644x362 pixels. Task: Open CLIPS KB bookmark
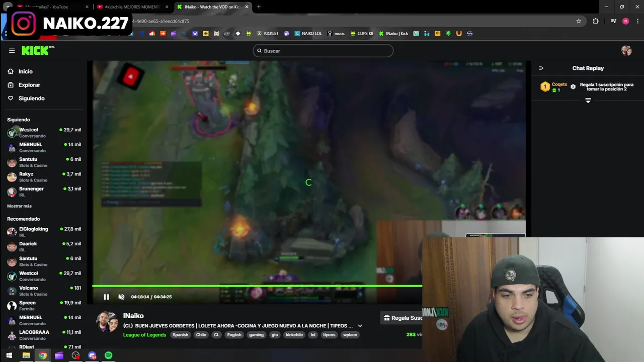click(362, 34)
